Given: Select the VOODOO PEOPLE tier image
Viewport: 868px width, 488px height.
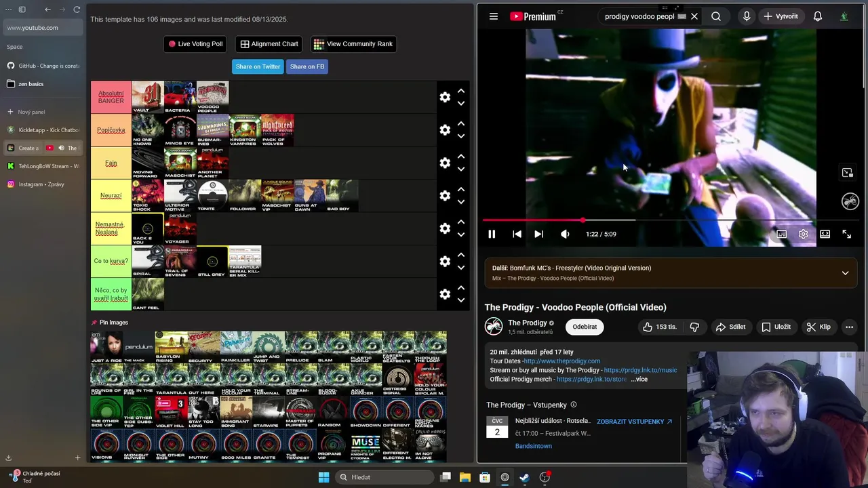Looking at the screenshot, I should (212, 97).
